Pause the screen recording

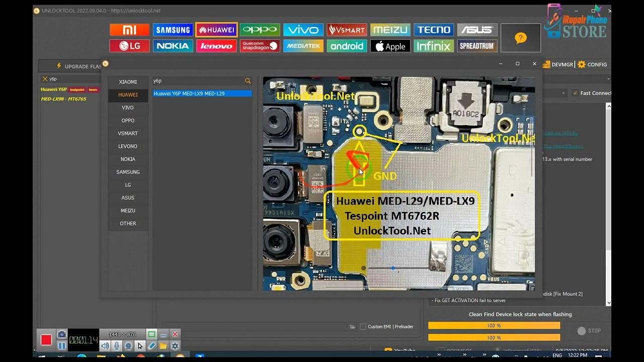pos(61,346)
